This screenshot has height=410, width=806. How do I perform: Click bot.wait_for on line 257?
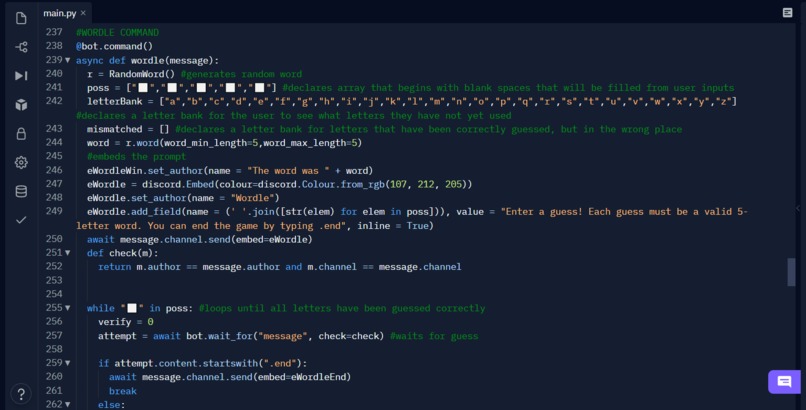pos(219,336)
